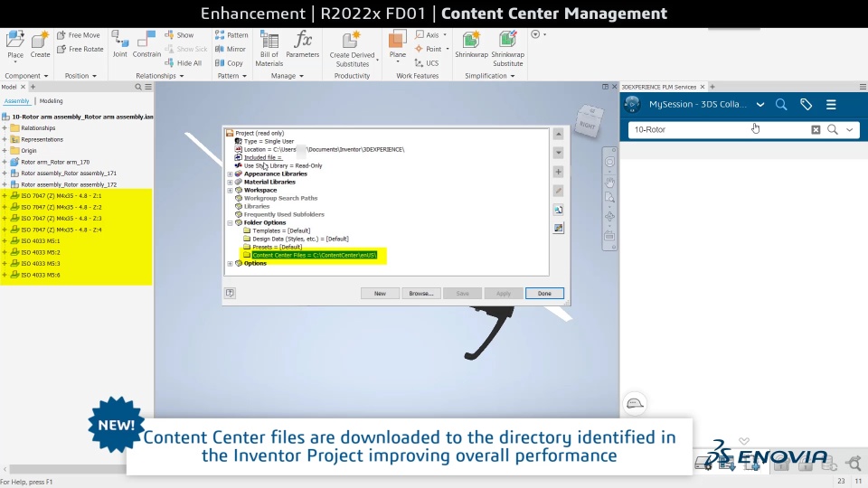Select Content Center Files path entry
868x488 pixels.
click(314, 255)
